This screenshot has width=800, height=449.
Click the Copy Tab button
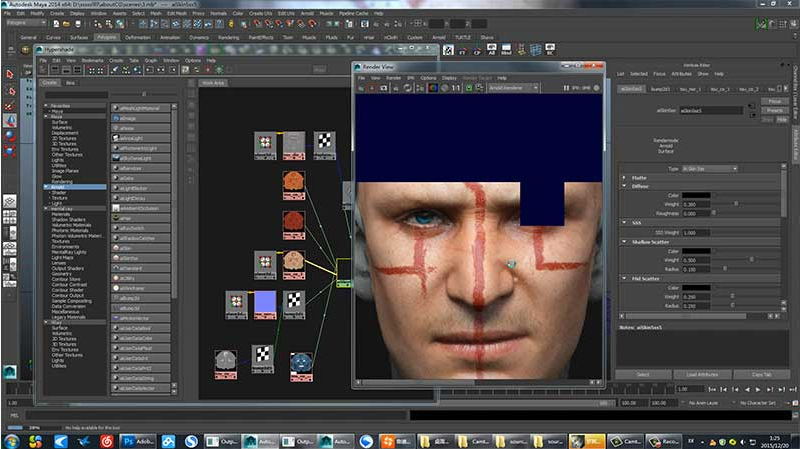(x=761, y=375)
